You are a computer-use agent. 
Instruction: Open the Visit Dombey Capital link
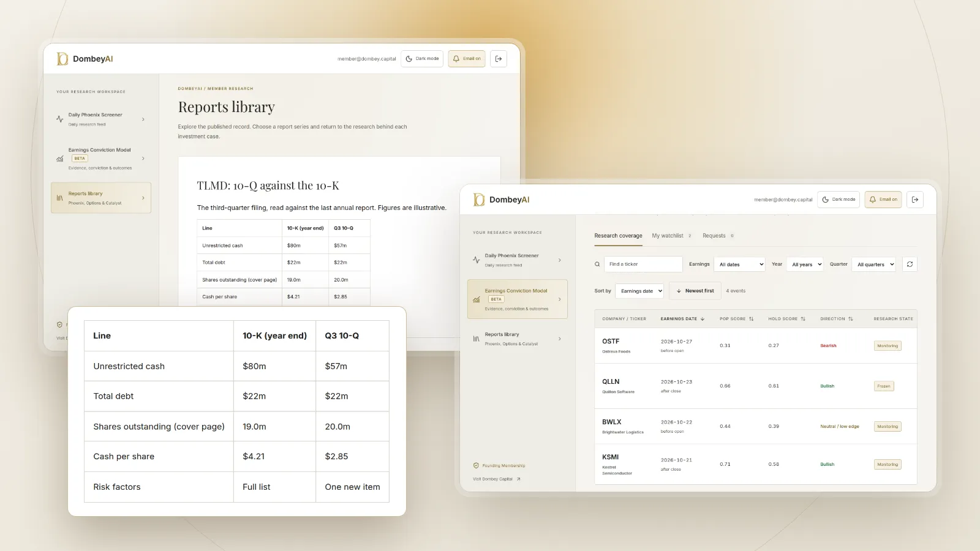click(497, 479)
